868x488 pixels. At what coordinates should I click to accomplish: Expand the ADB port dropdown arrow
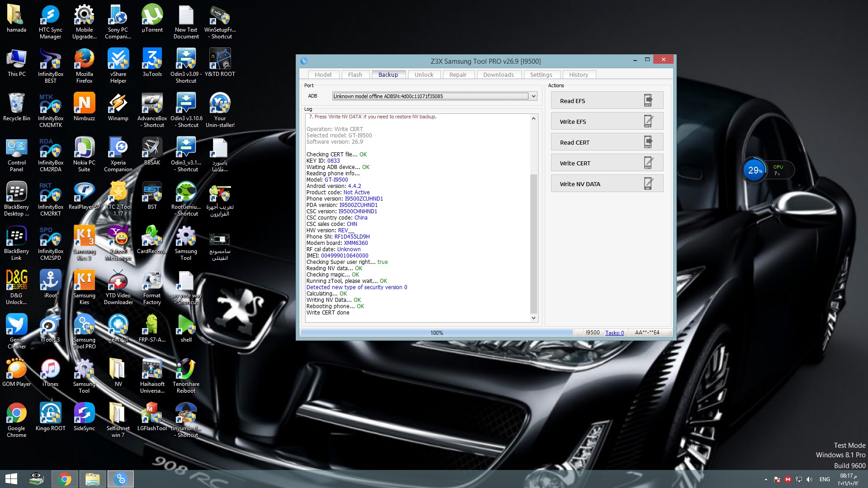pos(533,96)
